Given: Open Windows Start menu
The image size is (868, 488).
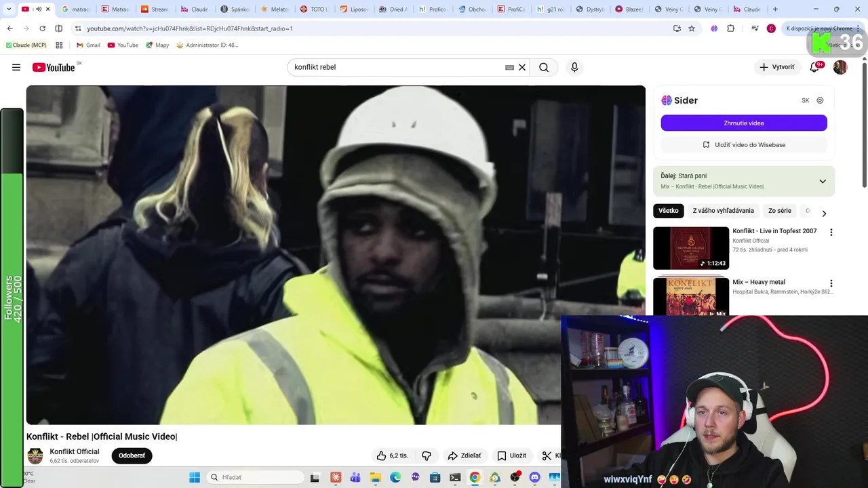Looking at the screenshot, I should [x=195, y=477].
